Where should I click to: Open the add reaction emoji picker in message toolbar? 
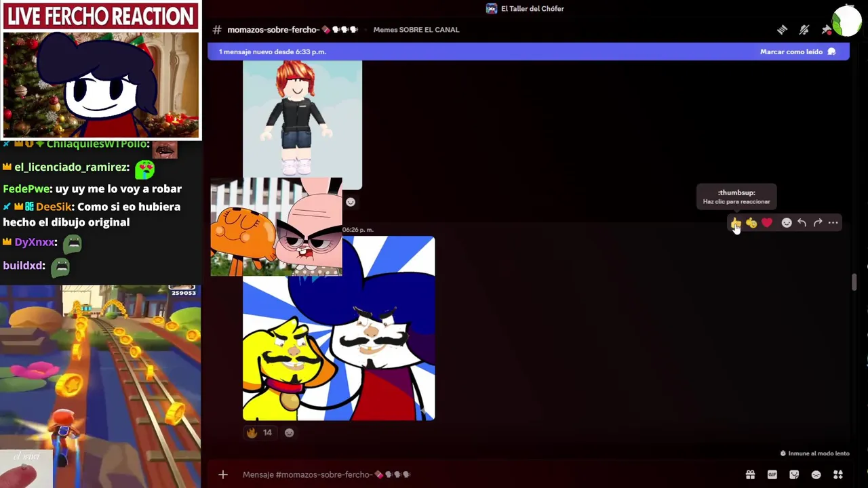(x=787, y=223)
